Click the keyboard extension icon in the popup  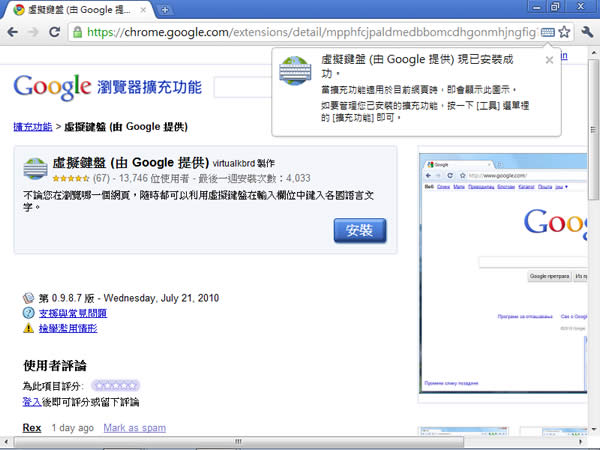pos(295,70)
